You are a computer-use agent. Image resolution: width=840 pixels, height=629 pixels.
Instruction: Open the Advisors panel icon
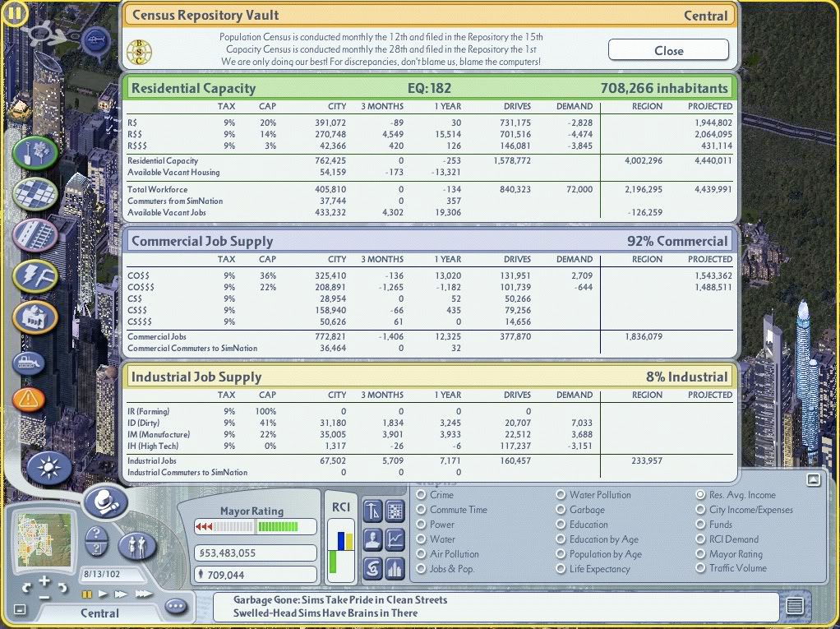click(x=373, y=539)
